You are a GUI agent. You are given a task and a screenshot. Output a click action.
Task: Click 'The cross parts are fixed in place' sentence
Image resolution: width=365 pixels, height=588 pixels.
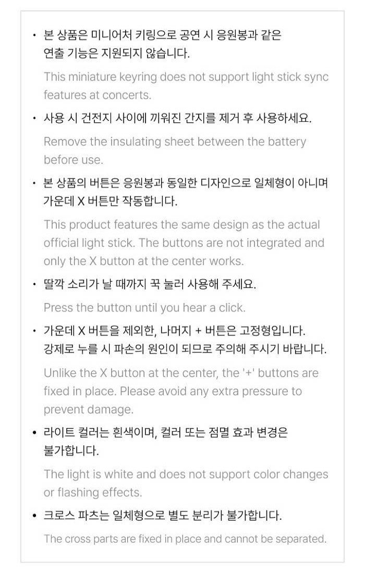tap(185, 539)
